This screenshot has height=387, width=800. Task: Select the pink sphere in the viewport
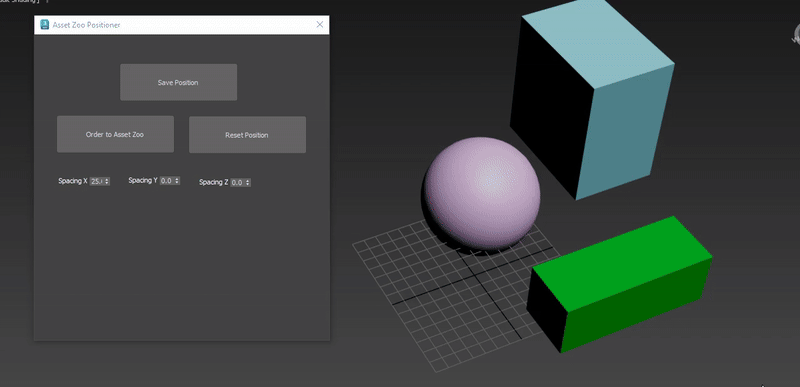click(x=482, y=194)
